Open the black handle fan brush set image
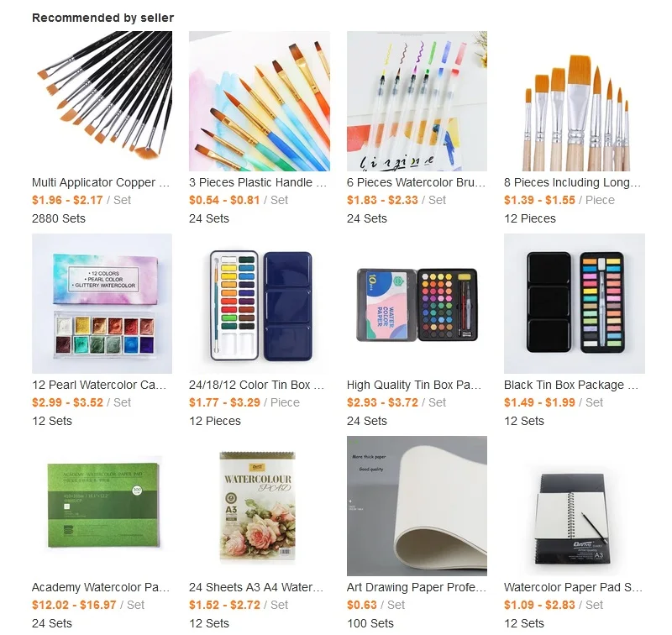Screen dimensions: 672x635 point(102,101)
